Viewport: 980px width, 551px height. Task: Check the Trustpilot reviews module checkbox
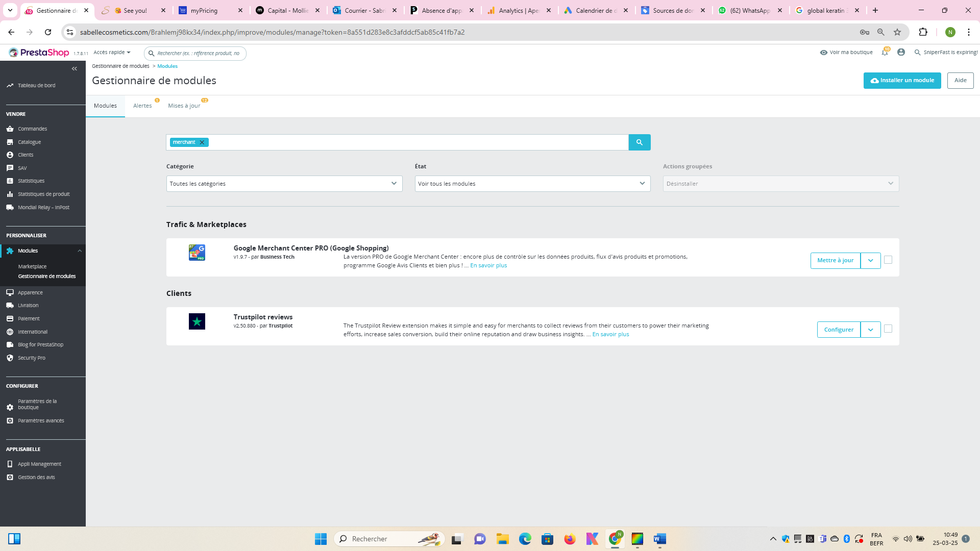coord(888,329)
